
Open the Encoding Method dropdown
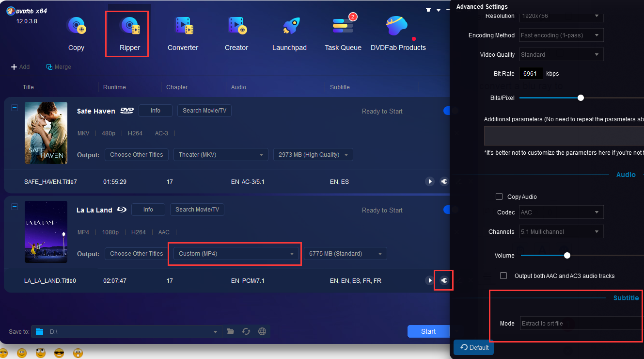[x=562, y=35]
